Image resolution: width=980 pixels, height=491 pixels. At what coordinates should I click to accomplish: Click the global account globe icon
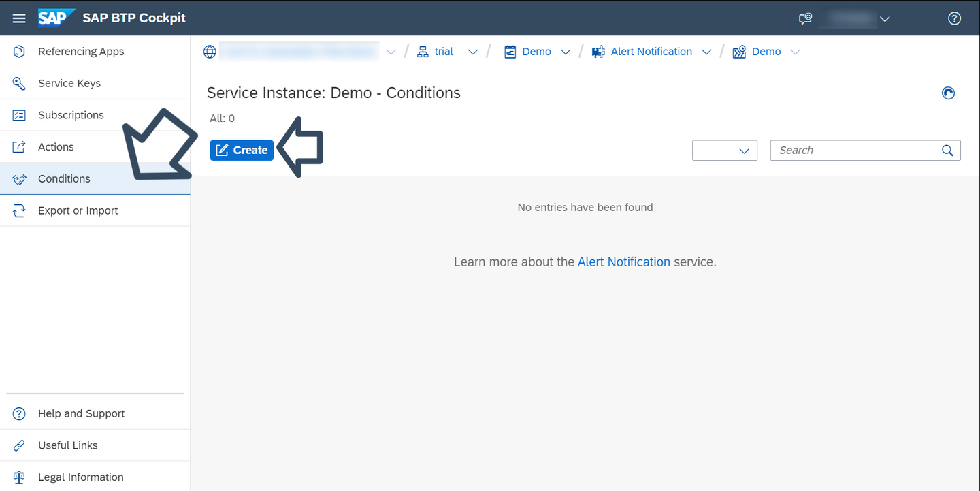point(210,52)
